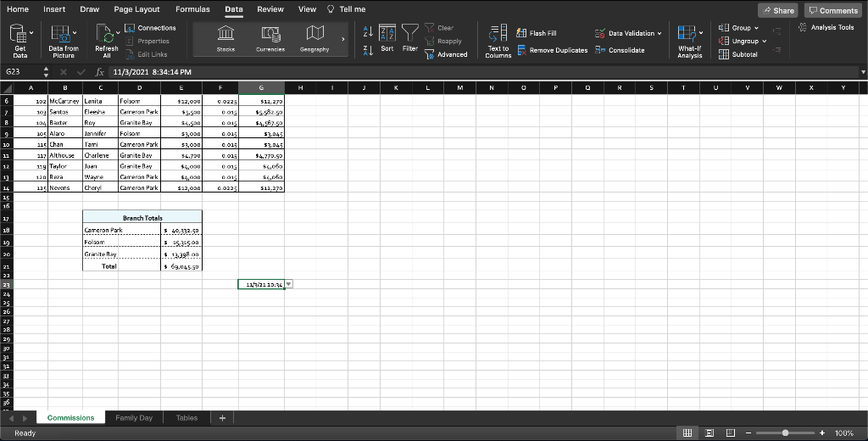Select column G header

tap(261, 87)
